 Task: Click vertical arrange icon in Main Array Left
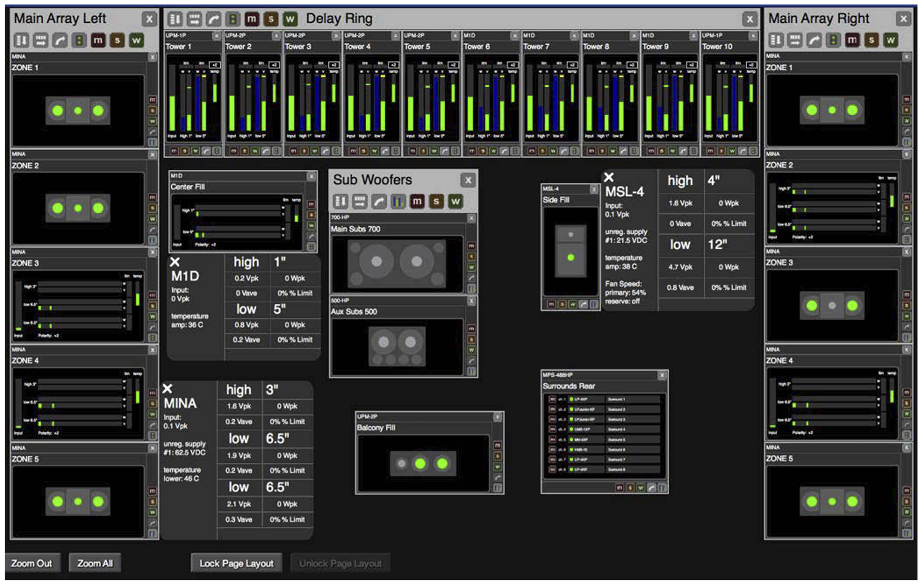21,41
